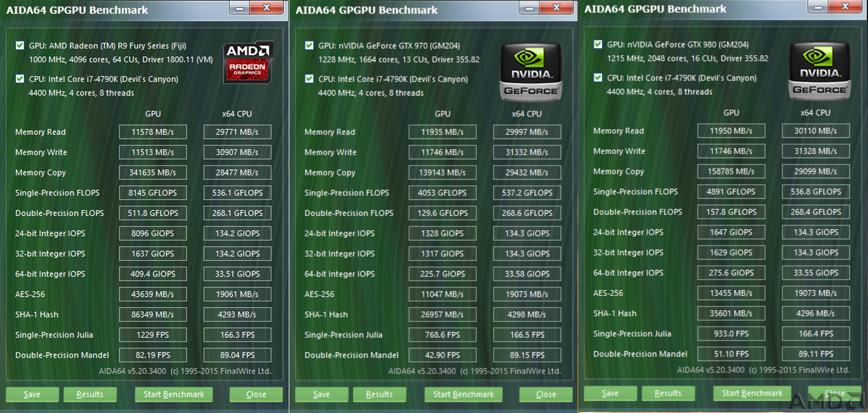Click the 1229 FPS Julia result
The height and width of the screenshot is (413, 868).
point(153,335)
